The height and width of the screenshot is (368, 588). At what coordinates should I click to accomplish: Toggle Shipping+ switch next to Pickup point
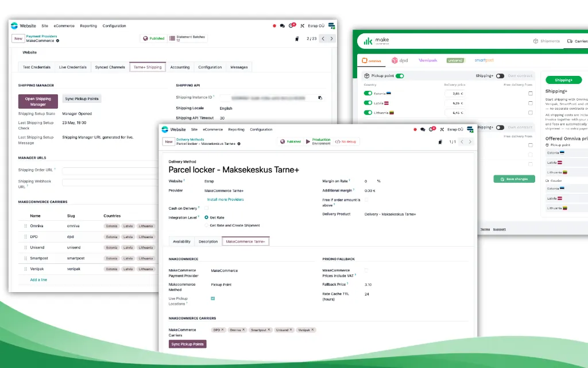[x=500, y=76]
